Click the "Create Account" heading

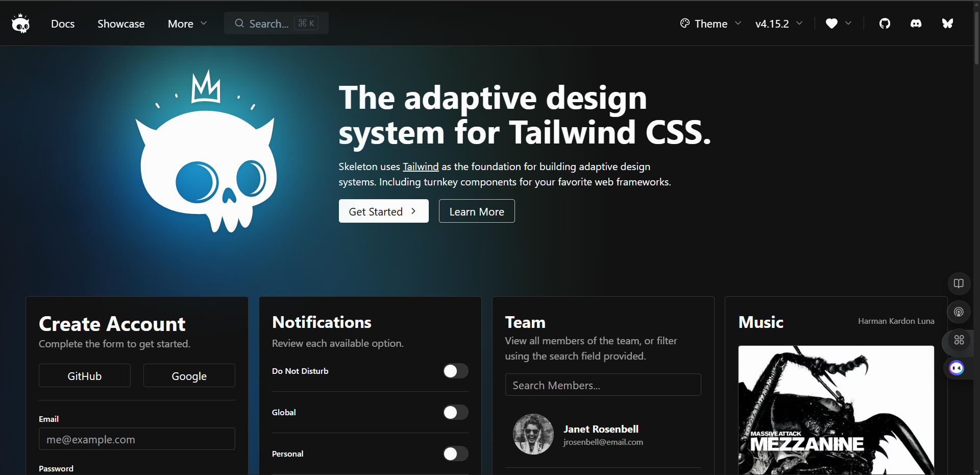[x=112, y=324]
